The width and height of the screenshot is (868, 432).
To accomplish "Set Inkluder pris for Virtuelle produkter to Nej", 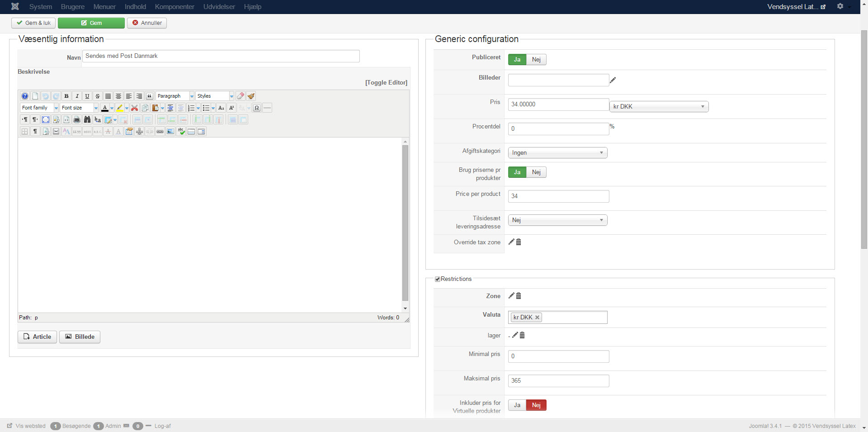I will point(536,405).
